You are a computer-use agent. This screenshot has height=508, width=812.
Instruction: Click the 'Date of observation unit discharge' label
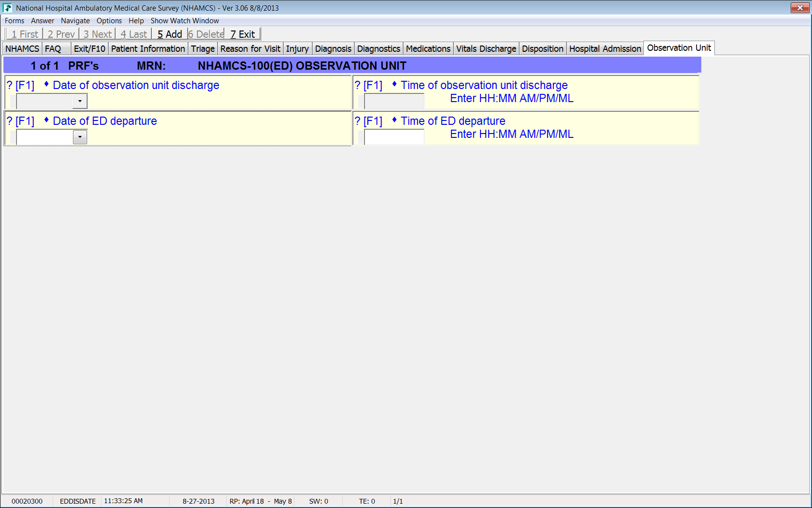coord(136,86)
